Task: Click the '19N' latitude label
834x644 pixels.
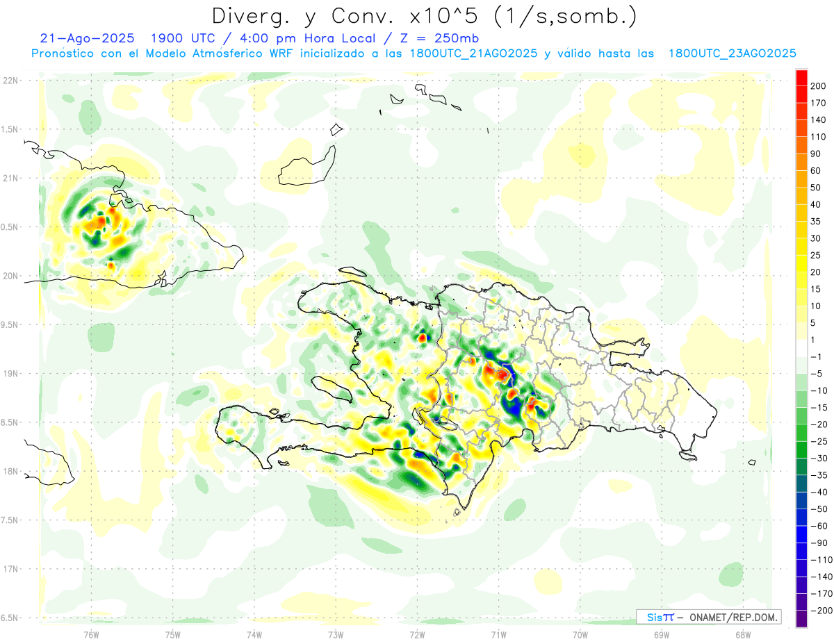Action: pyautogui.click(x=10, y=373)
